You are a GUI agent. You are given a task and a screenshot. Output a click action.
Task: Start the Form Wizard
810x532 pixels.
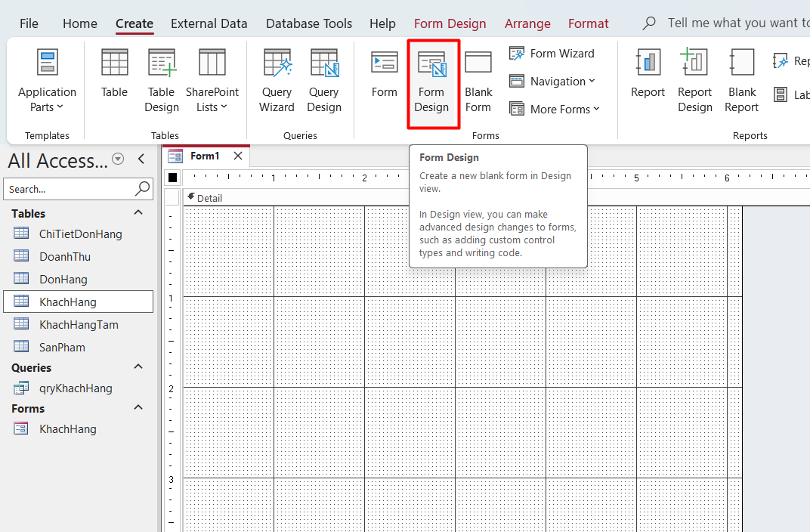(552, 54)
